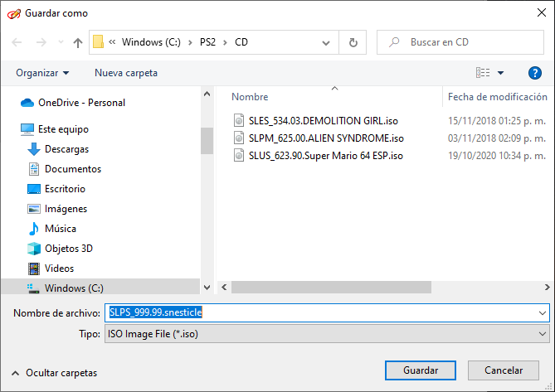Click the sidebar vertical scrollbar thumb
Viewport: 555px width, 392px height.
207,141
